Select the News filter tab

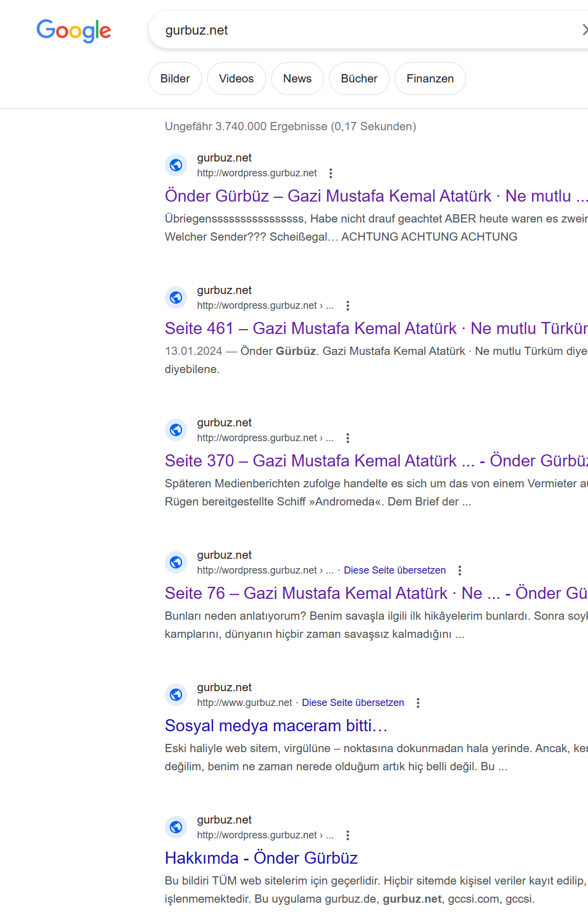[x=298, y=79]
